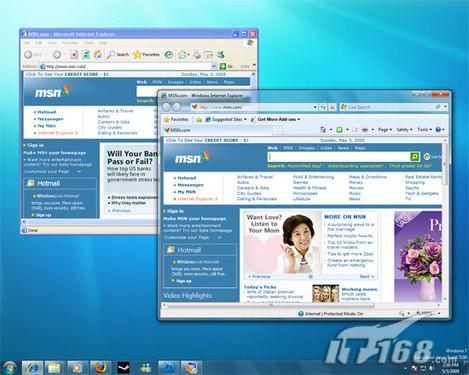Click the Hotmail link in the IE6 MSN page
Screen dimensions: 469x375
[46, 112]
